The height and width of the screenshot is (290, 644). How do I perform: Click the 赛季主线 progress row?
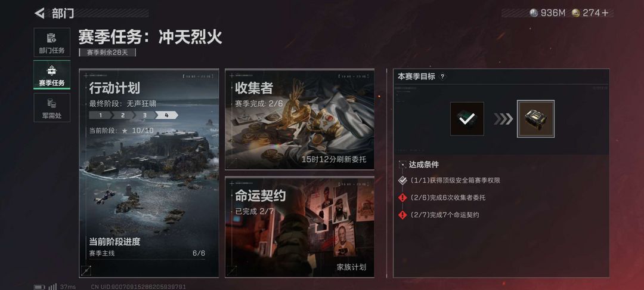[147, 253]
